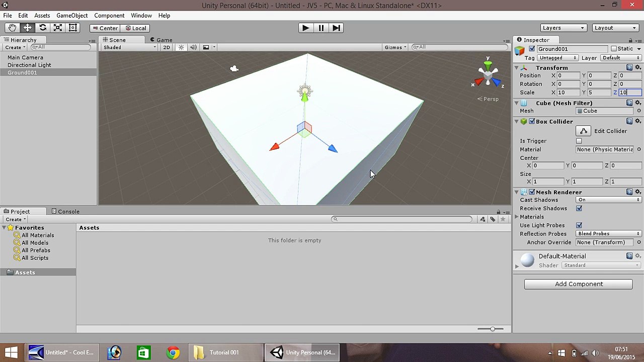The image size is (644, 362).
Task: Click the Edit Collider button icon
Action: pyautogui.click(x=584, y=131)
